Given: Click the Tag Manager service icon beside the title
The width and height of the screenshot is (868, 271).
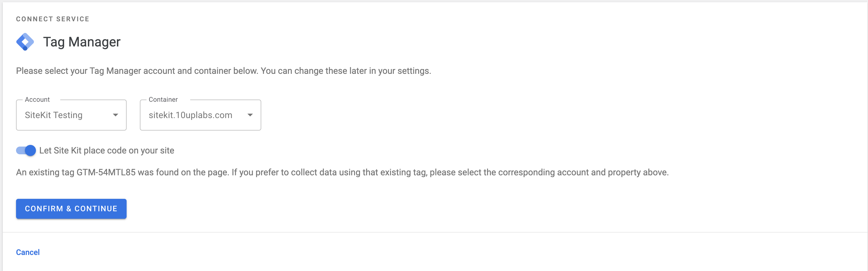Looking at the screenshot, I should 25,41.
